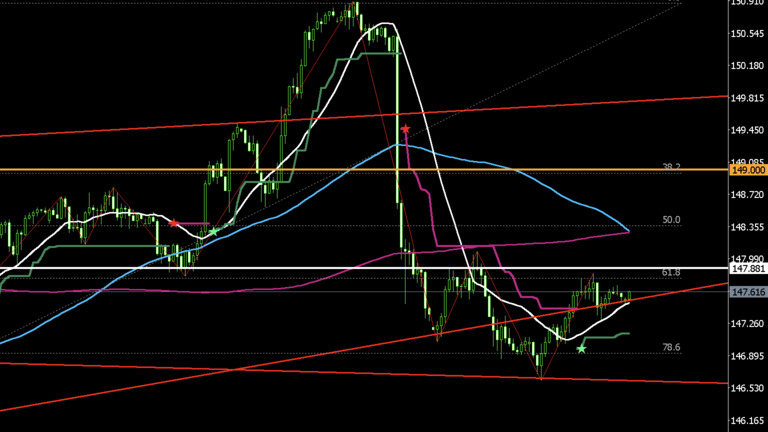This screenshot has width=768, height=432.
Task: Click the 150.545 price scale value
Action: click(x=747, y=34)
